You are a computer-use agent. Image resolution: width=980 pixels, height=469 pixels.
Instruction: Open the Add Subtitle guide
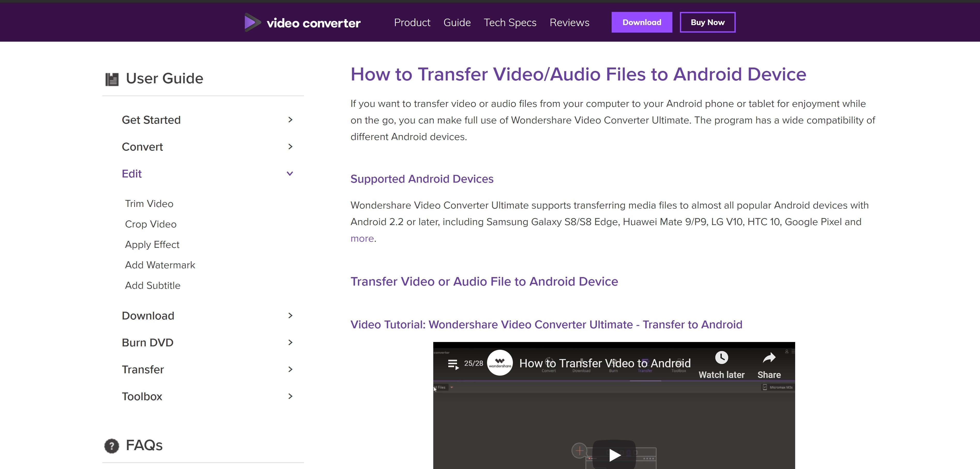153,286
